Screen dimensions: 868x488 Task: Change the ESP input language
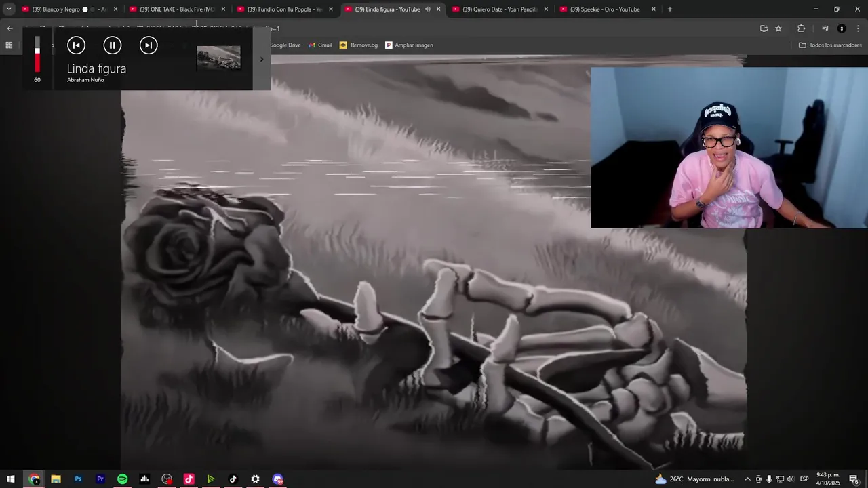(x=804, y=479)
